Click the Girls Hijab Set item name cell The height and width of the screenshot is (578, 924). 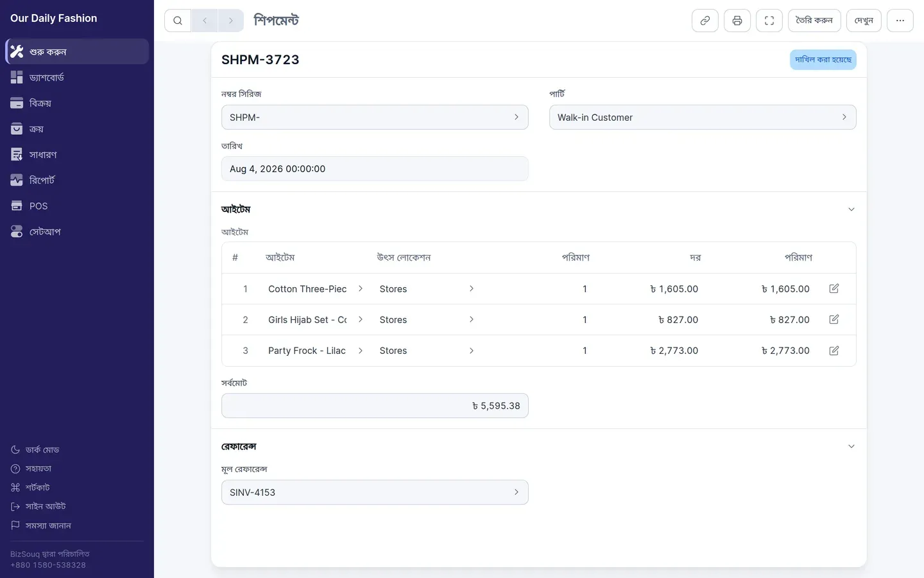coord(307,320)
